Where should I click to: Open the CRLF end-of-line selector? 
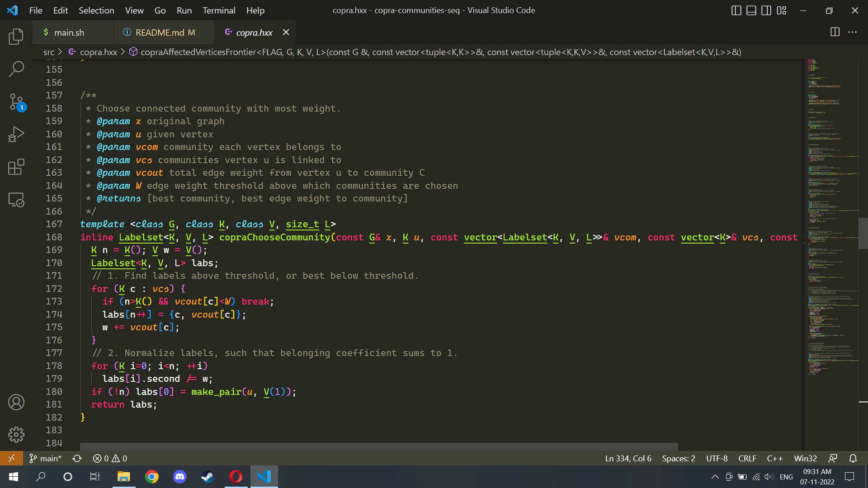pos(747,458)
